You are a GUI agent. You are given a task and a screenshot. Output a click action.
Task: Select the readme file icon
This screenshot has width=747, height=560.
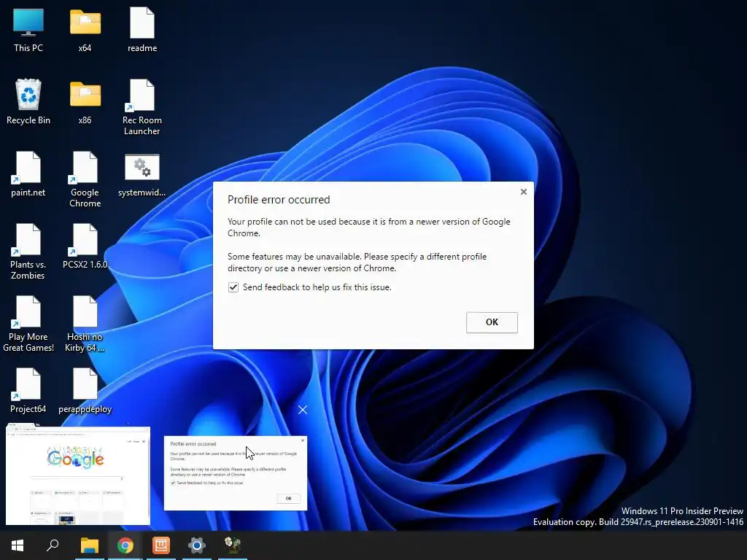coord(142,29)
